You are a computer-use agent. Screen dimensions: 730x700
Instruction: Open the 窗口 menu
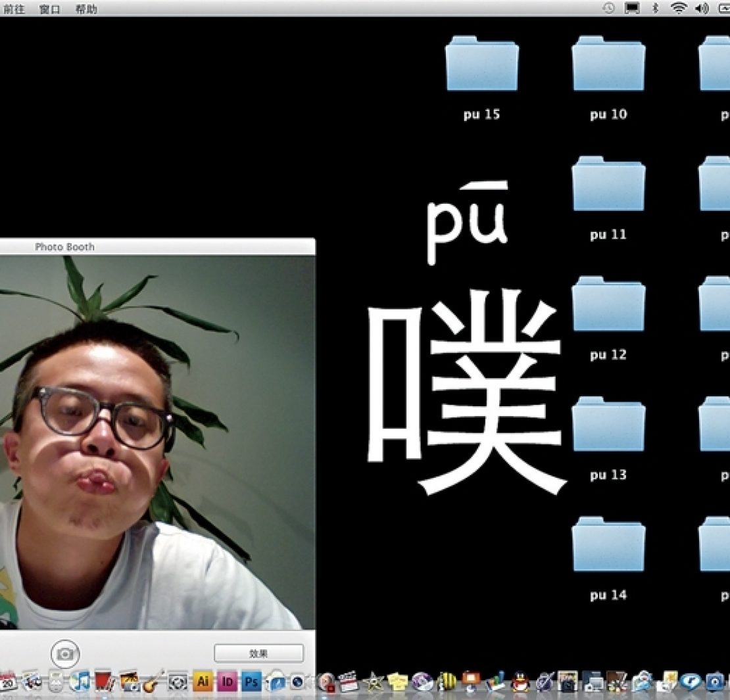50,9
